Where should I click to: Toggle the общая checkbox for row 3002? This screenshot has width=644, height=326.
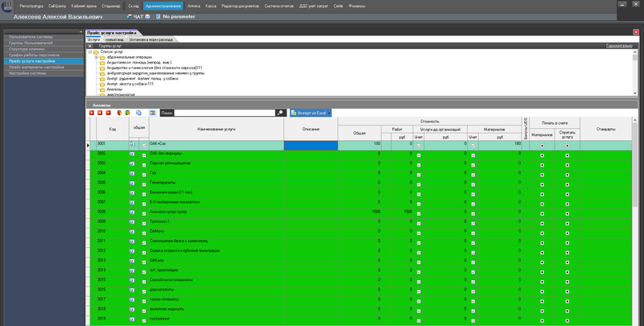pos(144,154)
